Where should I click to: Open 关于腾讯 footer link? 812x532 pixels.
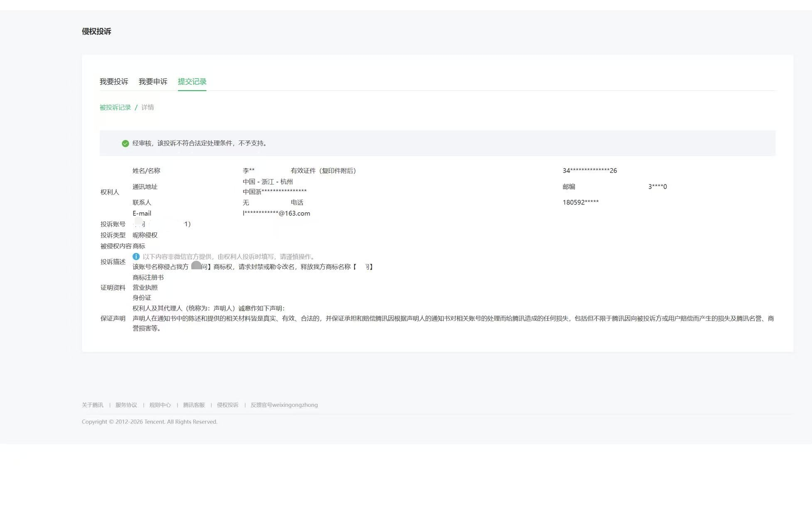[92, 405]
